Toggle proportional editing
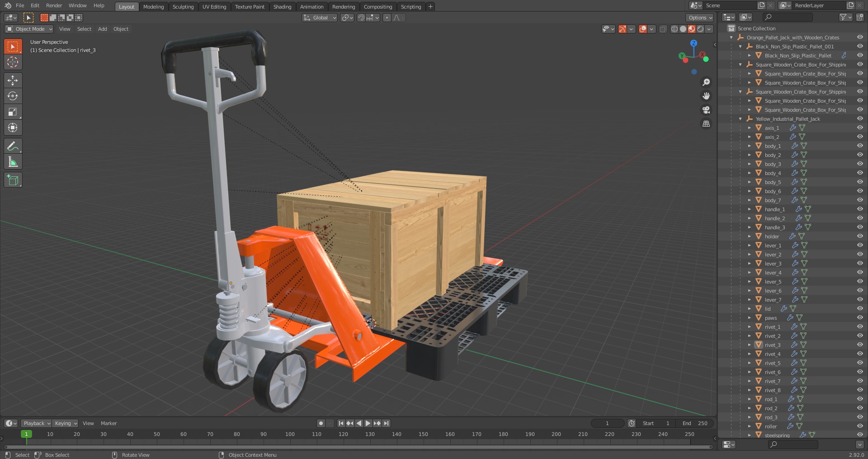The image size is (868, 459). (387, 18)
